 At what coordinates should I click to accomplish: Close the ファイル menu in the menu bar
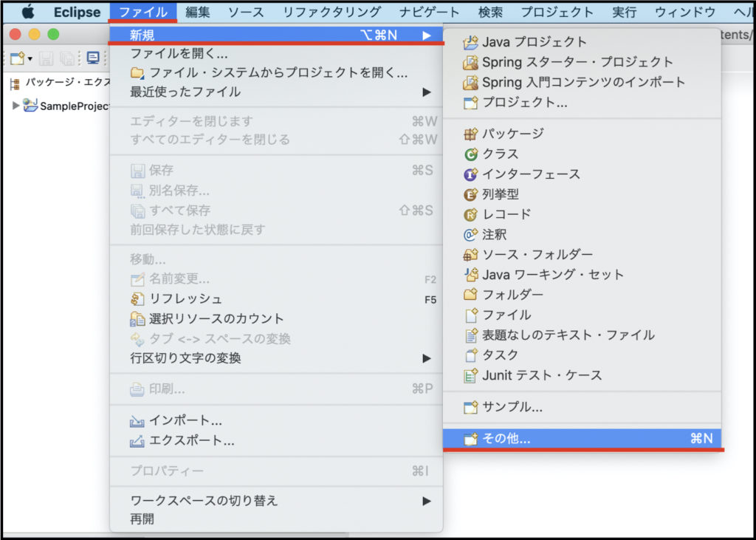[142, 12]
